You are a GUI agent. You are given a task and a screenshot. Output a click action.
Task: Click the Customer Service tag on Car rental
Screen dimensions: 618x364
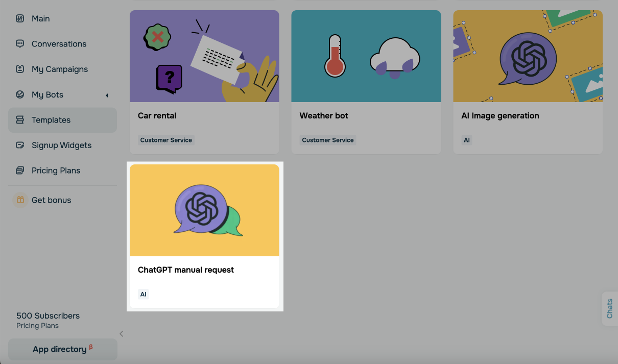166,140
